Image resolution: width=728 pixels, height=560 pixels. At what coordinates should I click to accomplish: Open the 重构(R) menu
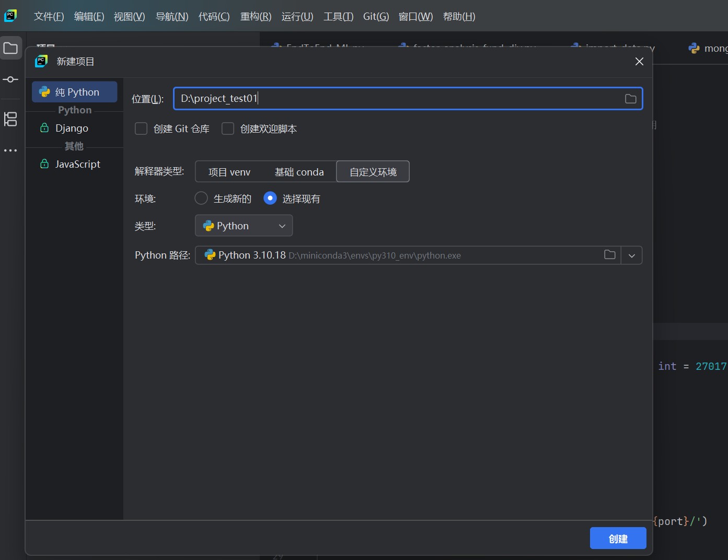coord(256,17)
